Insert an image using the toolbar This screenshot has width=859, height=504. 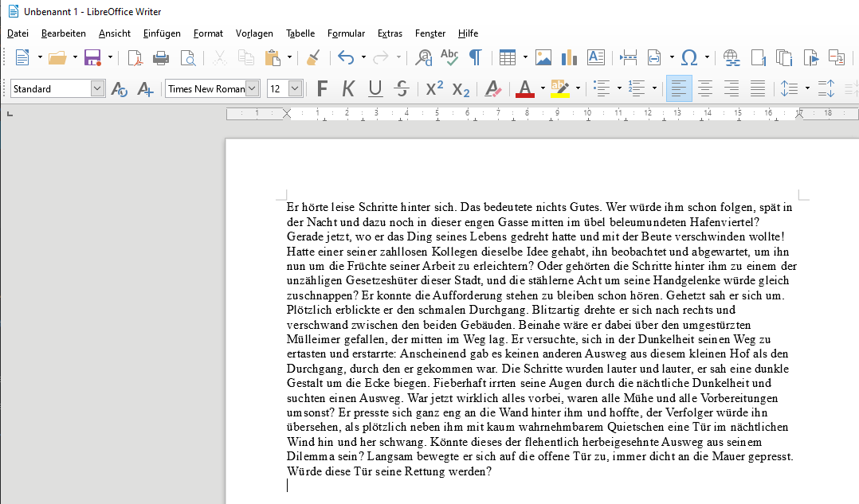pyautogui.click(x=543, y=57)
